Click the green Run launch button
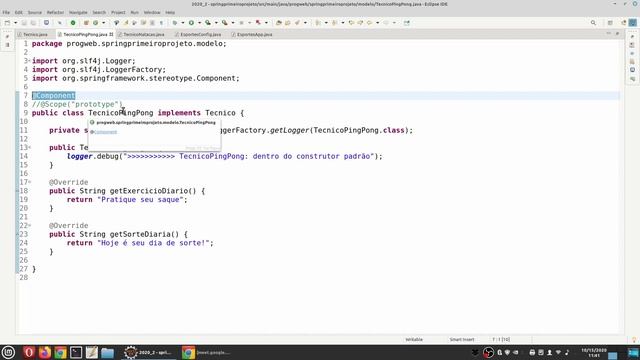 point(191,23)
